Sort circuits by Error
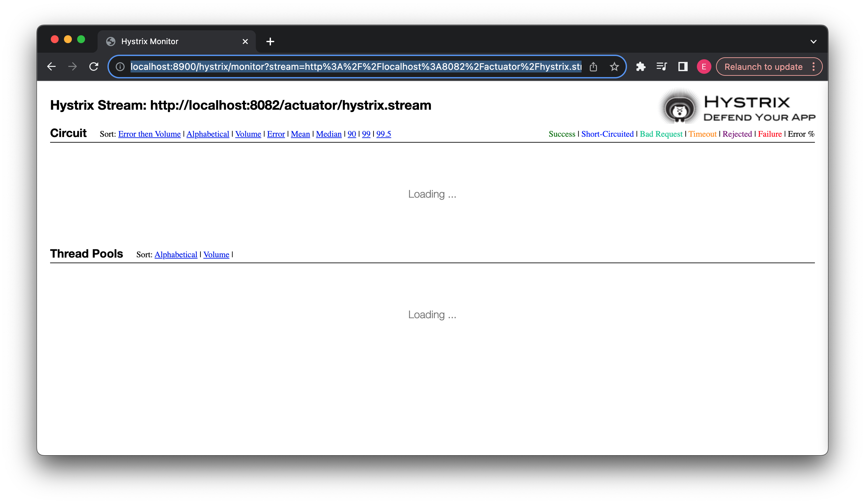 pos(276,134)
